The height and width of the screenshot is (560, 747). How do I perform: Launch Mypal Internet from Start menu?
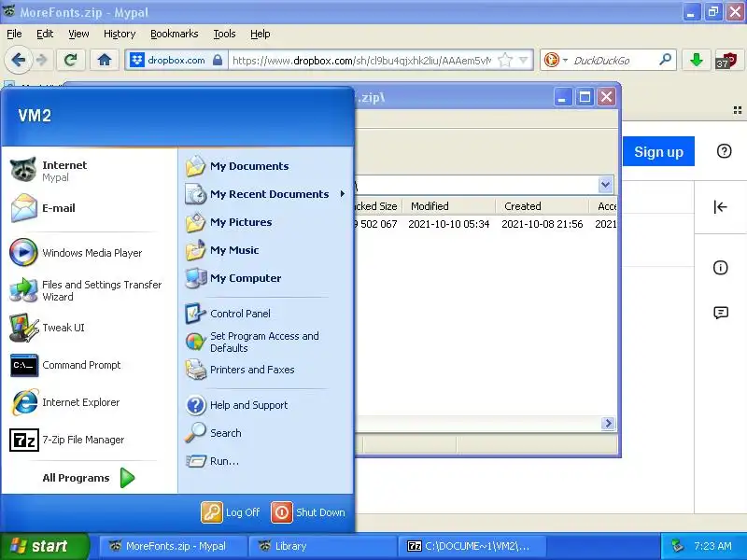89,171
